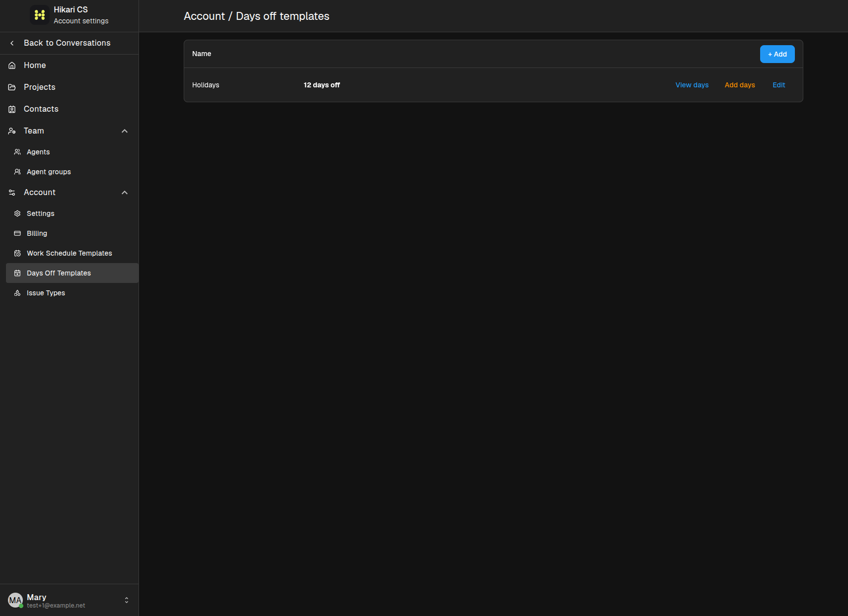
Task: Click the Billing card icon
Action: click(17, 233)
